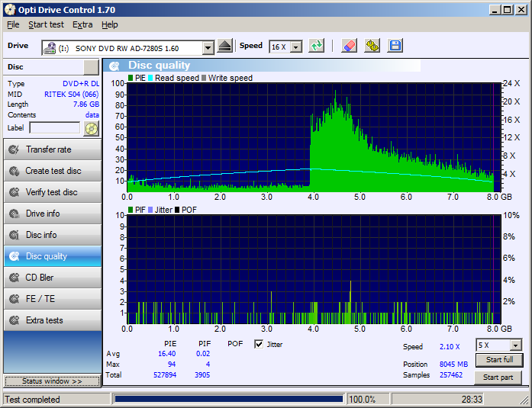532x408 pixels.
Task: Switch to Create test disc panel
Action: tap(53, 171)
